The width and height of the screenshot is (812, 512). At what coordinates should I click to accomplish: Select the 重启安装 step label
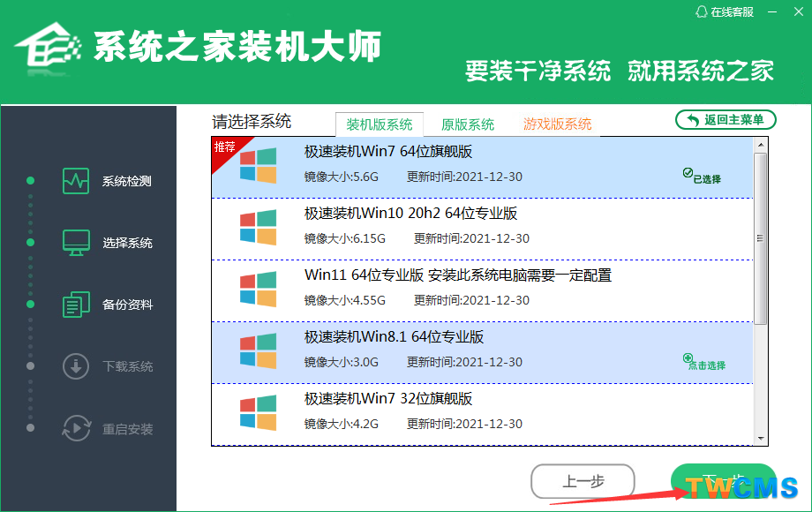pyautogui.click(x=127, y=429)
